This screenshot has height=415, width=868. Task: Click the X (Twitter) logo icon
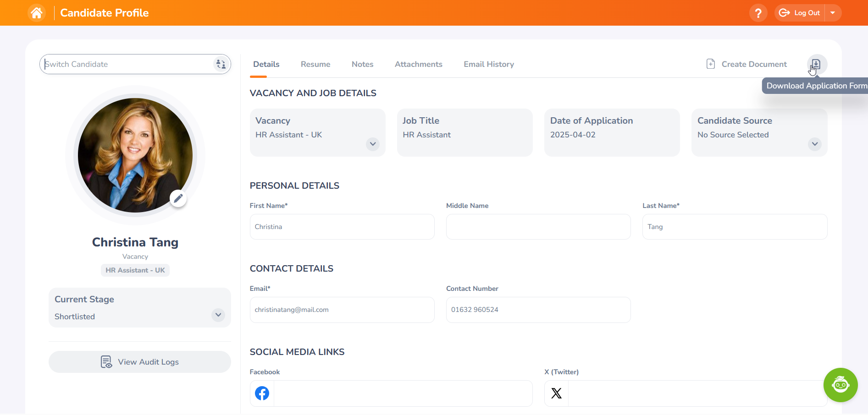(556, 393)
